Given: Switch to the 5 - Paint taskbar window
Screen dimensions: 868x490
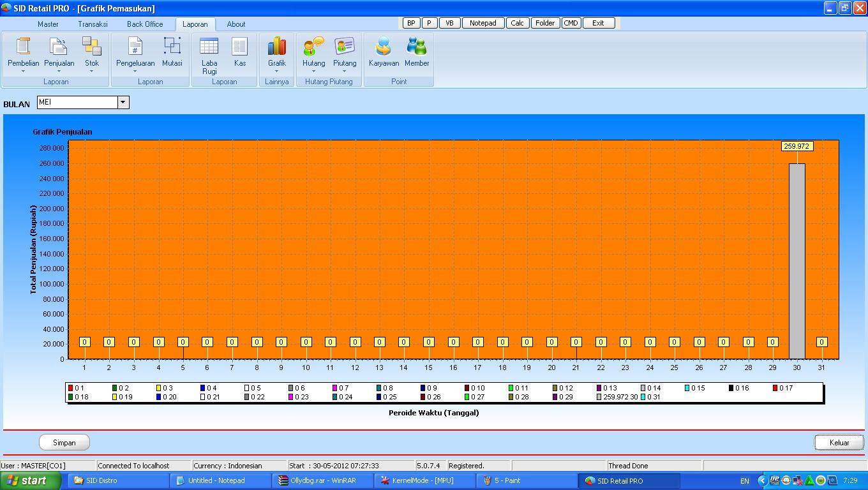Looking at the screenshot, I should (x=527, y=480).
